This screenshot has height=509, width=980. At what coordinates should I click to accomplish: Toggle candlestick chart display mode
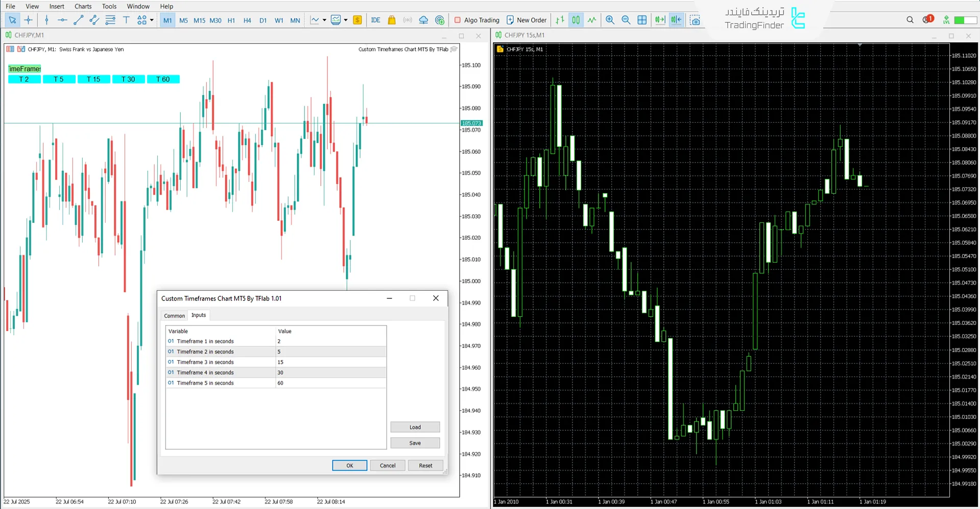pos(576,20)
